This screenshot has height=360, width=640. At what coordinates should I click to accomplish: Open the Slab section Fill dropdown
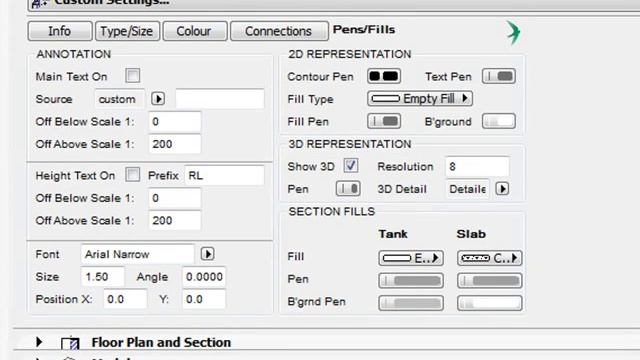pos(490,258)
